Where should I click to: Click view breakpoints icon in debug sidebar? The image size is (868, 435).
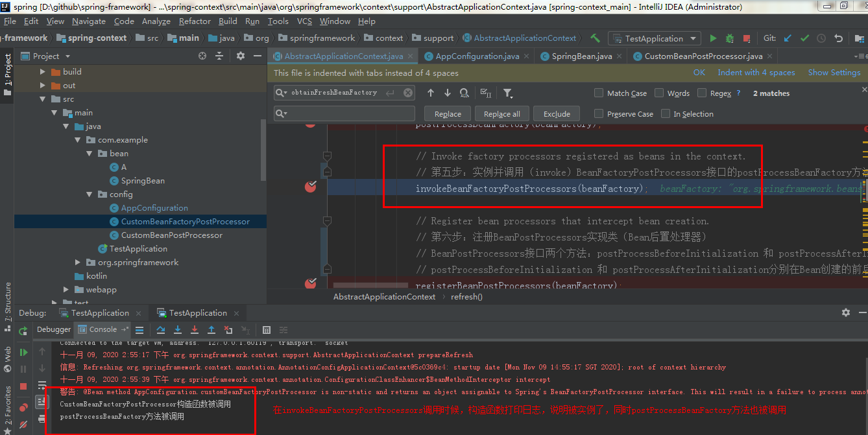click(23, 407)
